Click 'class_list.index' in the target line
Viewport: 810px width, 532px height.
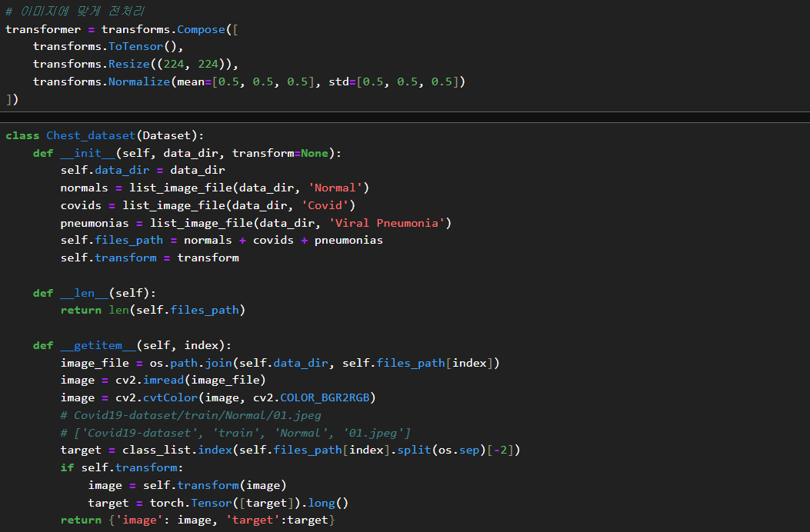coord(177,450)
